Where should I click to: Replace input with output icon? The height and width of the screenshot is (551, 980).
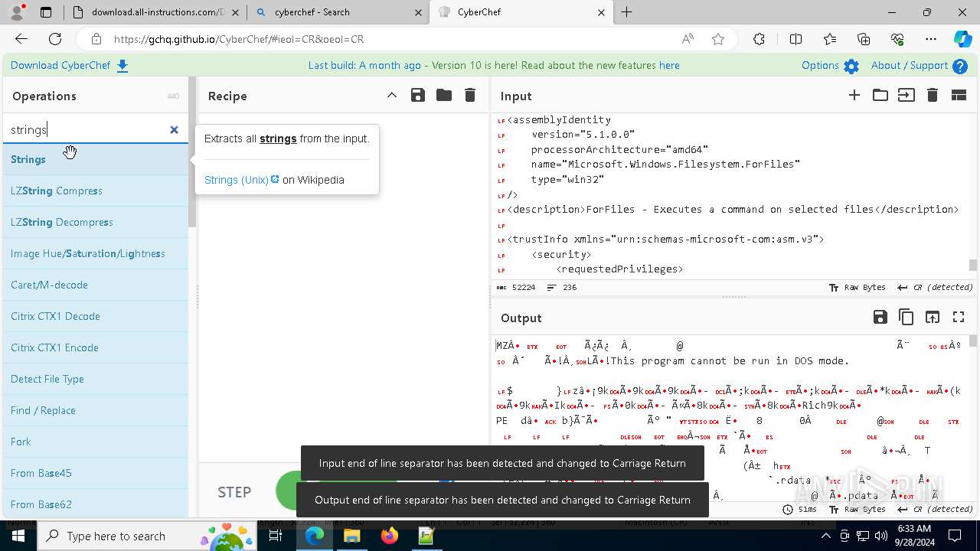coord(933,317)
